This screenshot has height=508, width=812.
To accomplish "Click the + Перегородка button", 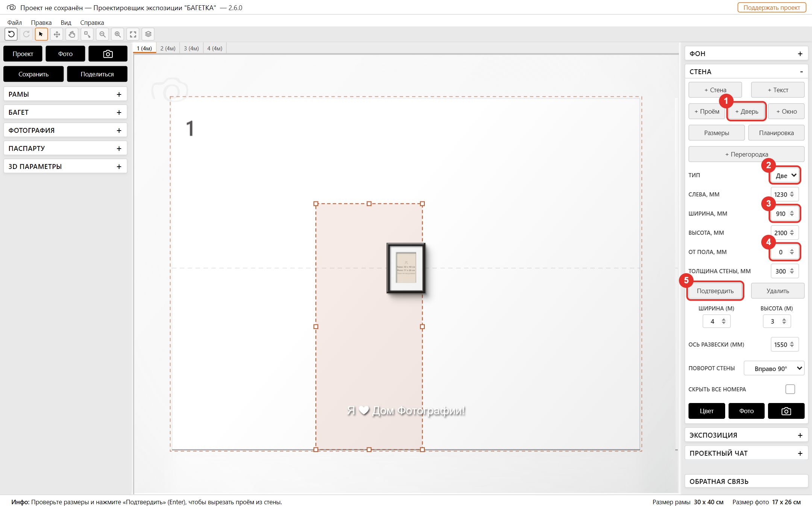I will pos(747,154).
